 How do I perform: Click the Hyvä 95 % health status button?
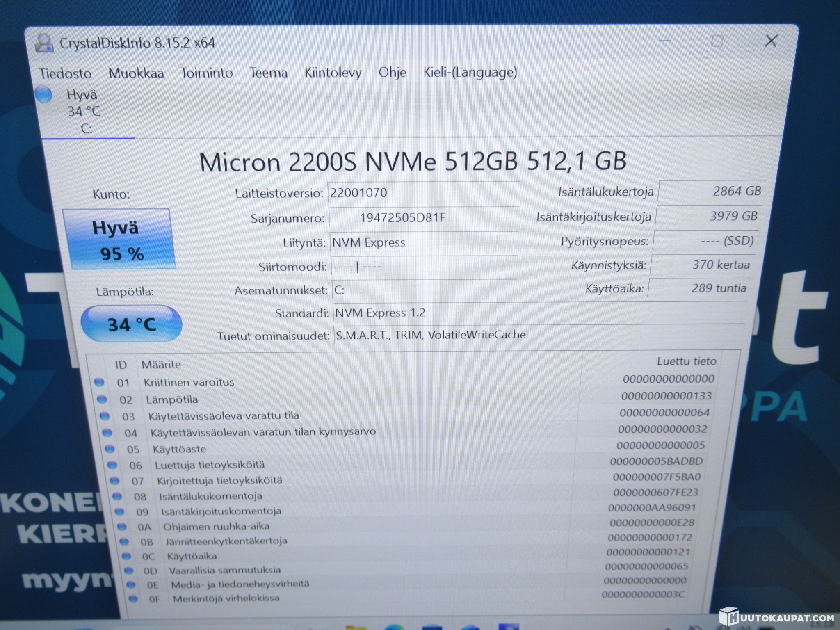(x=119, y=239)
